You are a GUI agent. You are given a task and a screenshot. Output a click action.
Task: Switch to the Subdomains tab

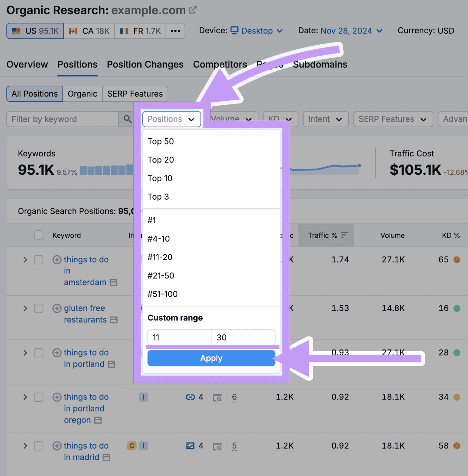(x=320, y=64)
